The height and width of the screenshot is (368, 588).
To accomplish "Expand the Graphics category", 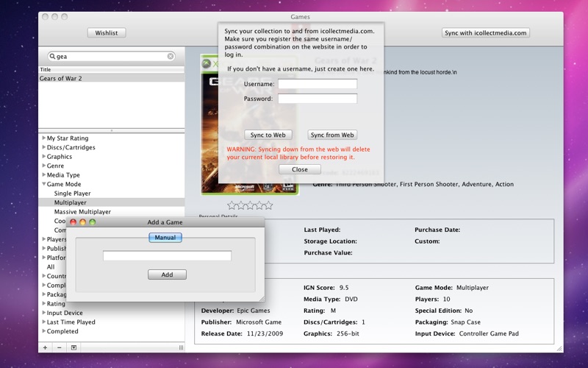I will (x=44, y=157).
